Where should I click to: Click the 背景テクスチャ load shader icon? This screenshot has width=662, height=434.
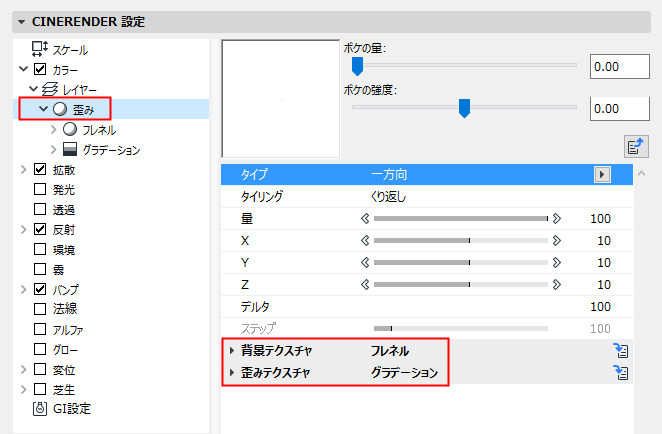click(x=621, y=350)
